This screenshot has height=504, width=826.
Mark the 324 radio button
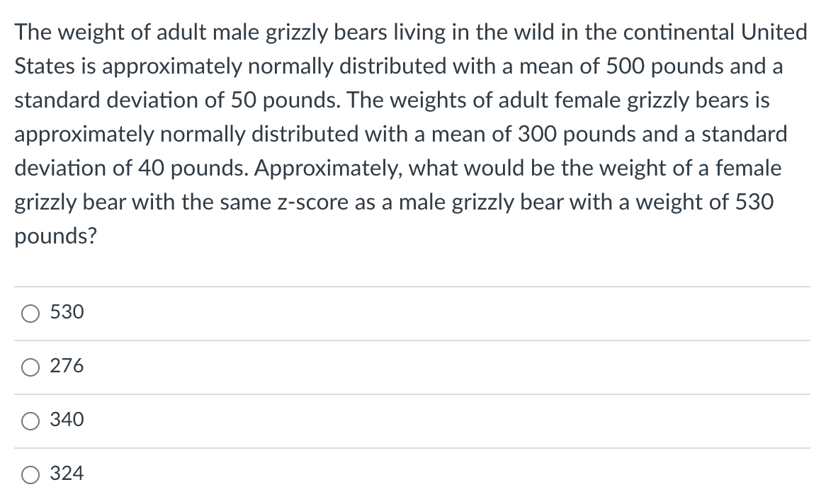point(30,474)
